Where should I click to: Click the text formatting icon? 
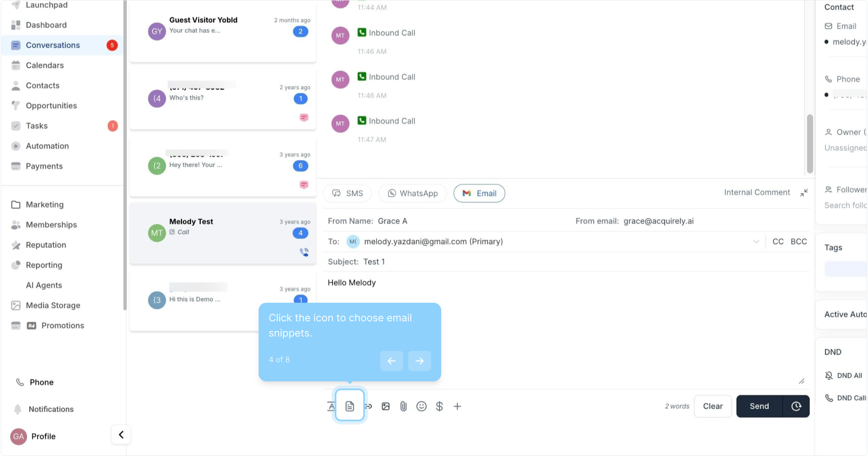coord(331,406)
